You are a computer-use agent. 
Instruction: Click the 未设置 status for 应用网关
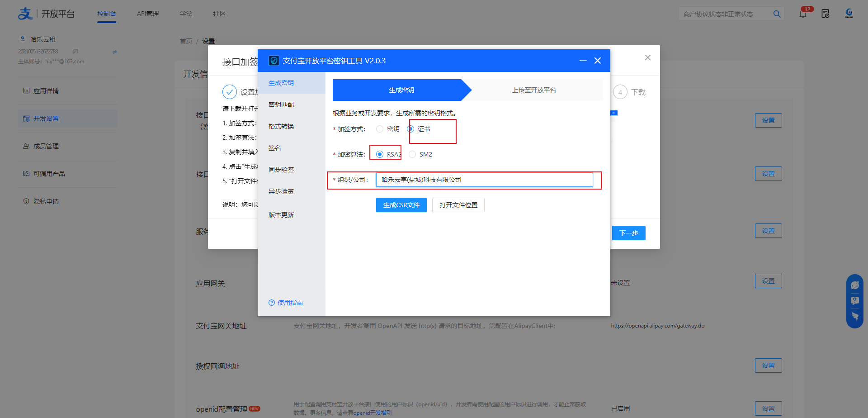click(621, 283)
